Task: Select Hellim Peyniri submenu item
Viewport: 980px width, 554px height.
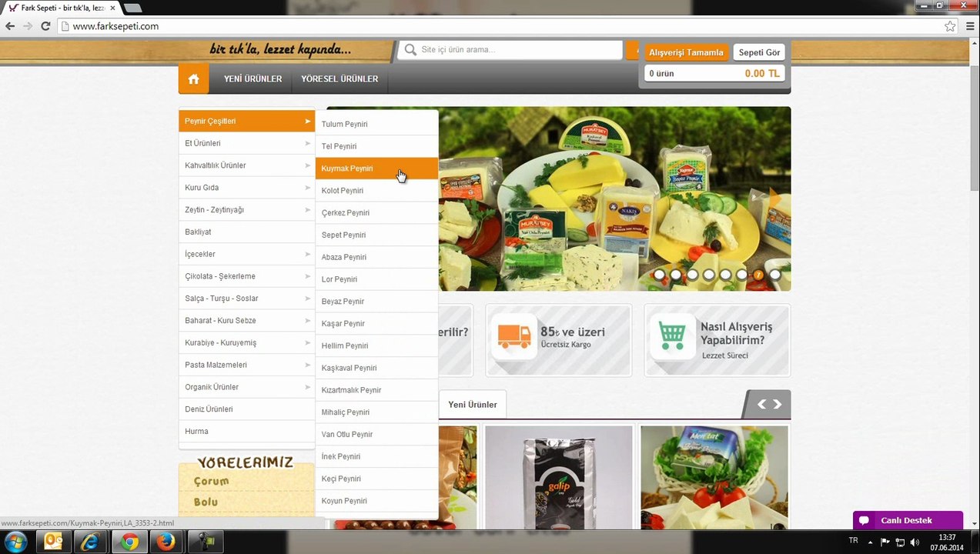Action: pyautogui.click(x=376, y=346)
